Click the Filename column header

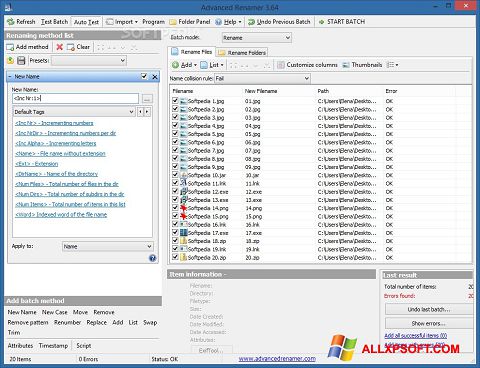[x=183, y=91]
